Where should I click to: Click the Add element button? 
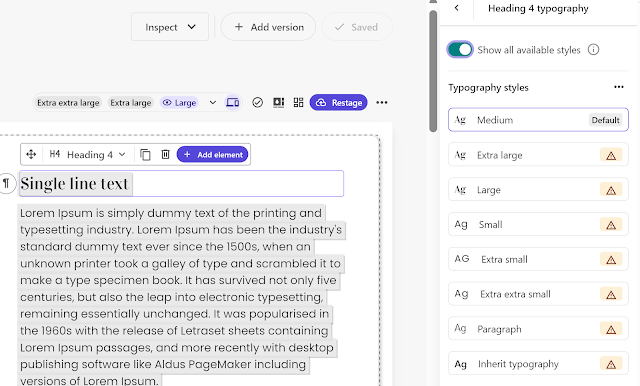tap(213, 154)
